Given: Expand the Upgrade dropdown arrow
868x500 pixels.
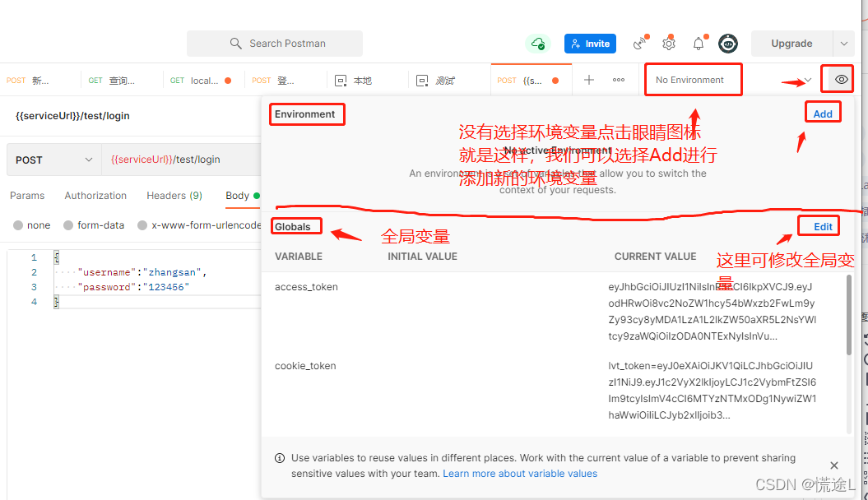Looking at the screenshot, I should point(843,43).
